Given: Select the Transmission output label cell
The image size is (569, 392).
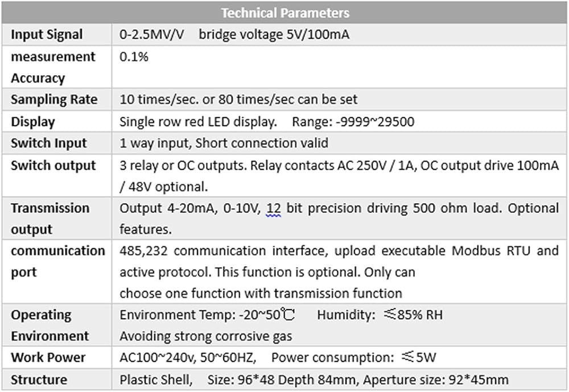Looking at the screenshot, I should (x=50, y=218).
